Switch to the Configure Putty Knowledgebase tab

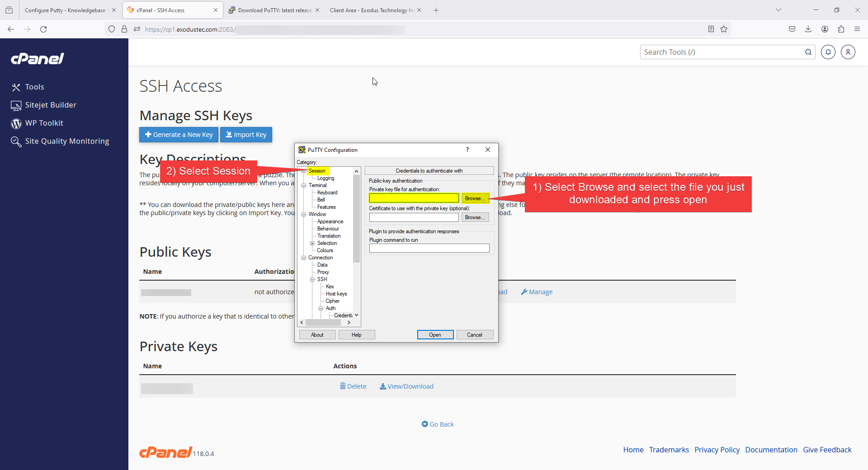66,10
